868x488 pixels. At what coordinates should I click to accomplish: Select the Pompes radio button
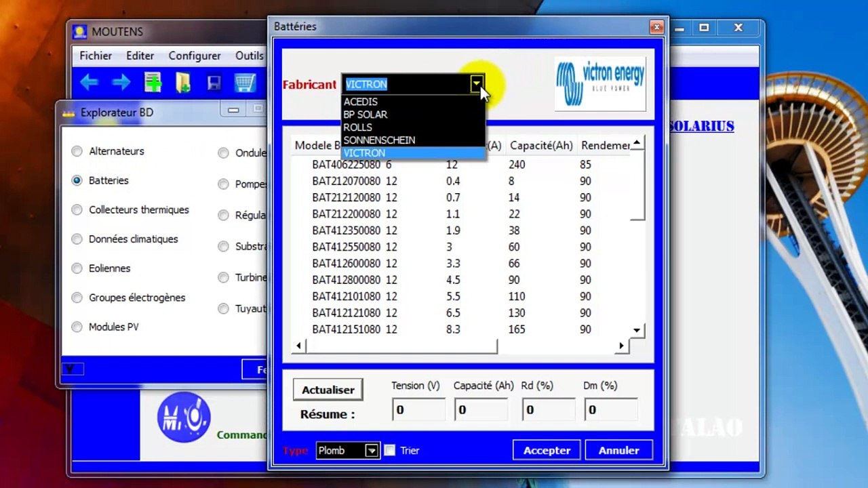(223, 184)
